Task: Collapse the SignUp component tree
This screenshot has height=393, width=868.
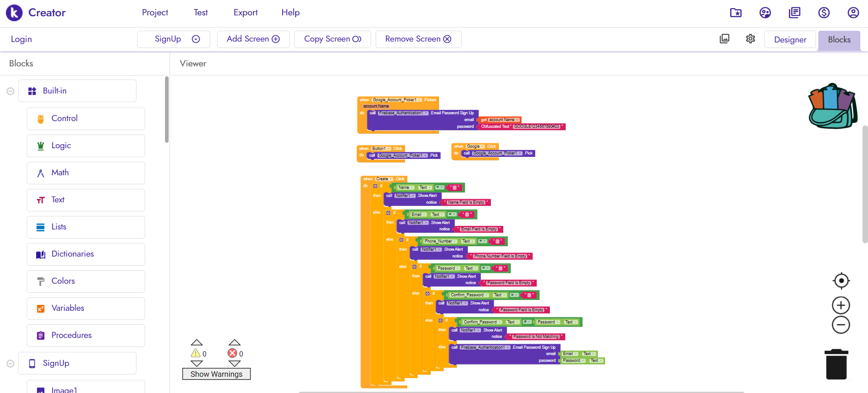Action: (x=10, y=364)
